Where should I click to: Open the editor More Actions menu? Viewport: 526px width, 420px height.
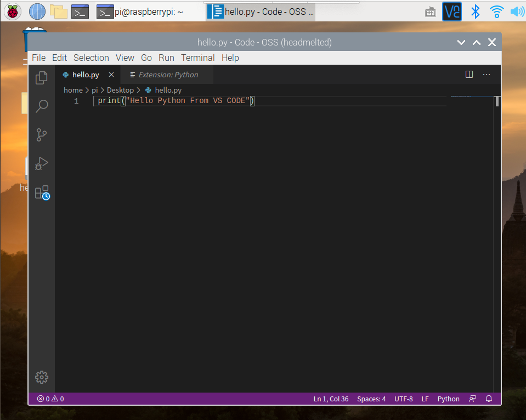click(487, 75)
